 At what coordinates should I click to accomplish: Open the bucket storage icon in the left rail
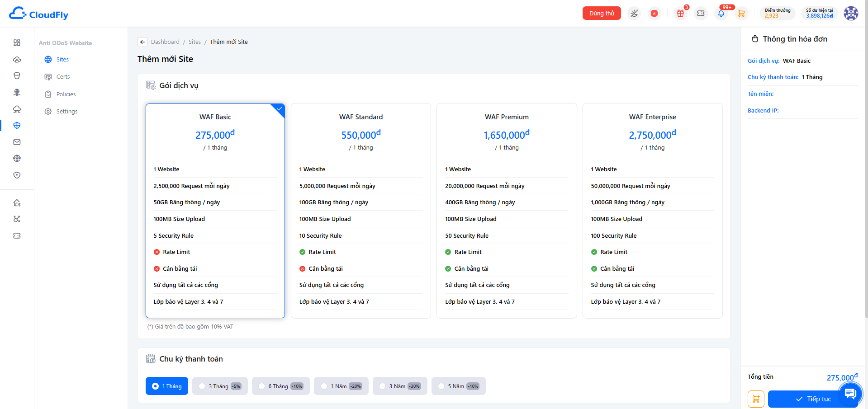(x=17, y=76)
